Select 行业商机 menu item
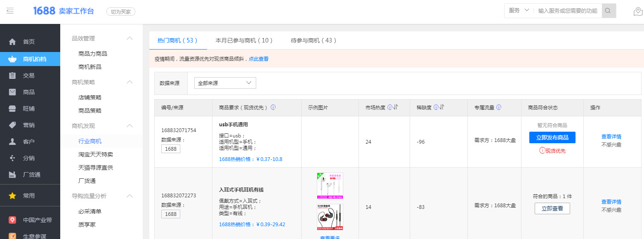This screenshot has height=239, width=644. point(90,141)
